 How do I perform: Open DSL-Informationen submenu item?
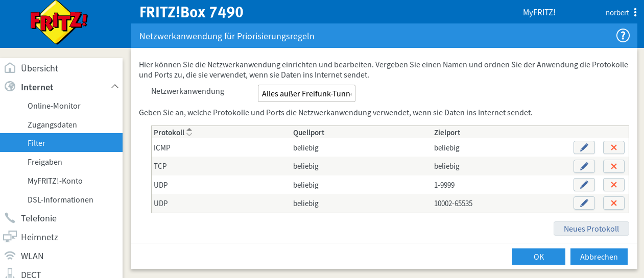coord(61,199)
